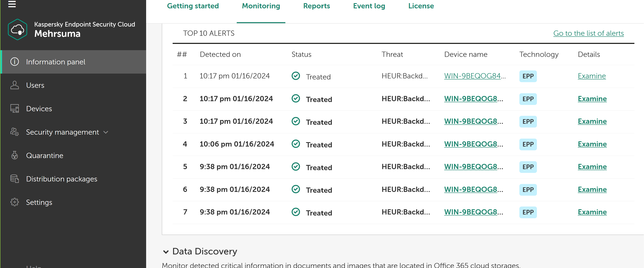Viewport: 644px width, 268px height.
Task: Select the Getting started tab
Action: pyautogui.click(x=193, y=6)
